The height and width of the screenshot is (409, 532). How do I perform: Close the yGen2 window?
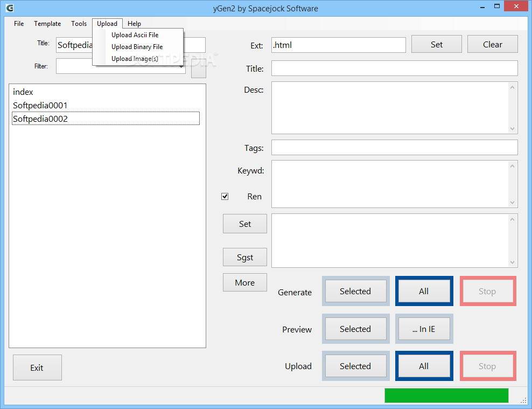[x=516, y=6]
